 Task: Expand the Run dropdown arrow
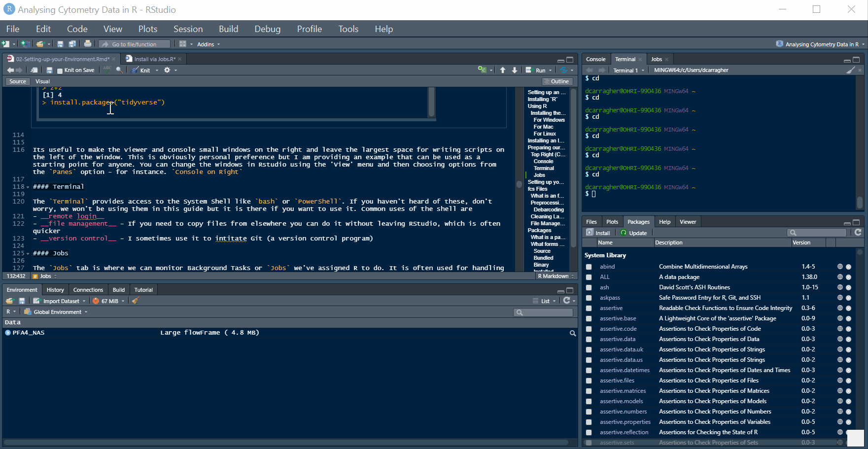click(551, 70)
